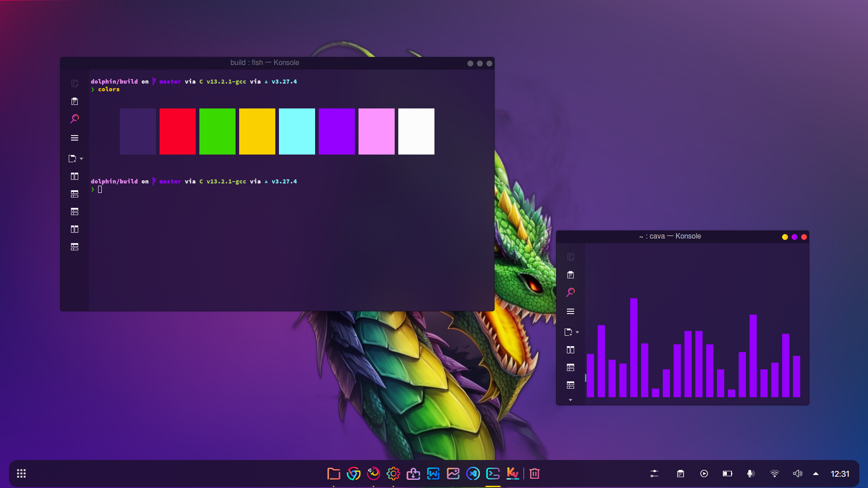This screenshot has width=868, height=488.
Task: Show hidden tray icons arrow
Action: coord(816,474)
